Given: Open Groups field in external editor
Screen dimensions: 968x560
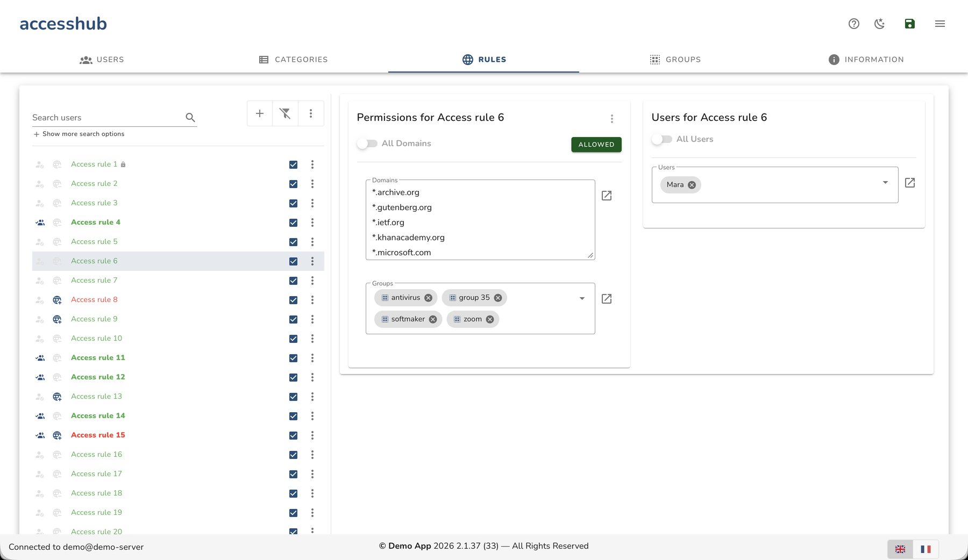Looking at the screenshot, I should (607, 299).
